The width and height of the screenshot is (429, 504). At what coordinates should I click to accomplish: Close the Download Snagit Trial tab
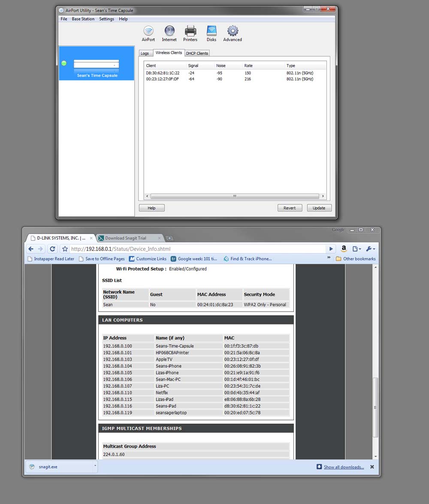[x=159, y=238]
